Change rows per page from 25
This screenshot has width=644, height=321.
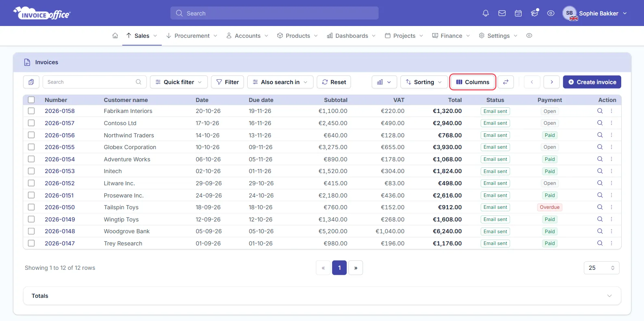[602, 268]
